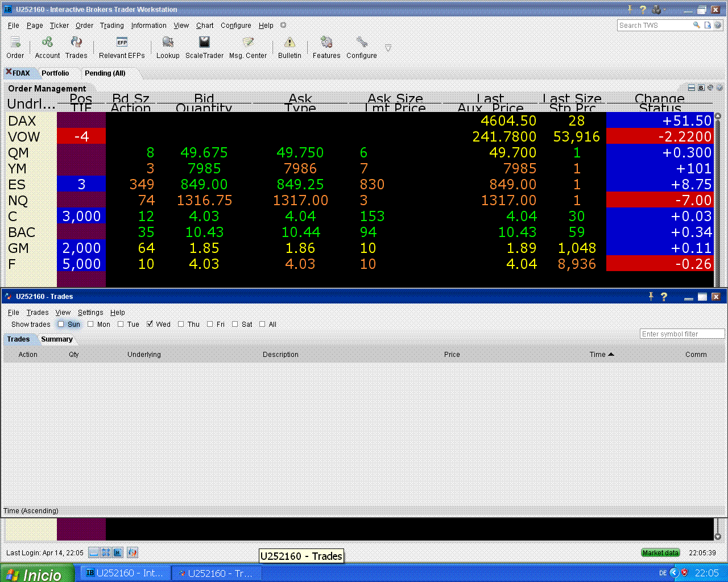Click the Enter symbol filter field
The height and width of the screenshot is (582, 728).
tap(682, 334)
